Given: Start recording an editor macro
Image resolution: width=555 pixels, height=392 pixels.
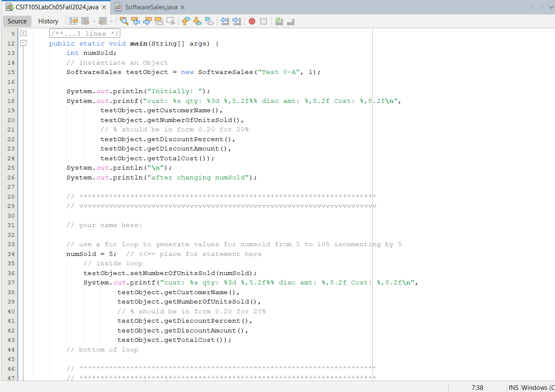Looking at the screenshot, I should (251, 21).
